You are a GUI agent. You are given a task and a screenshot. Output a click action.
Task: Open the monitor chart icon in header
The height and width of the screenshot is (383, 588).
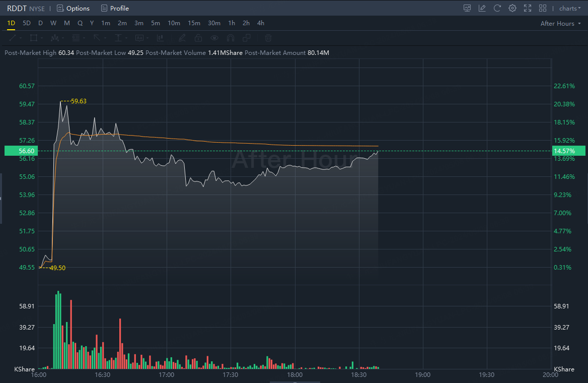pos(467,8)
